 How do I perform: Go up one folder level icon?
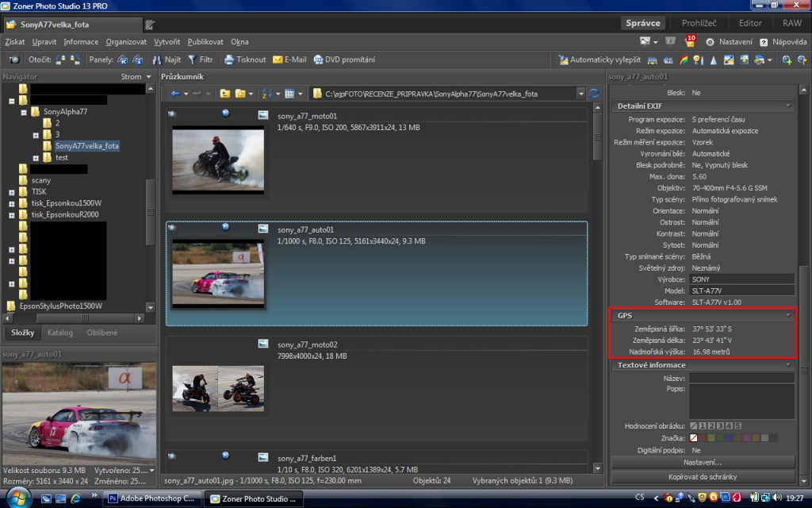pos(224,94)
